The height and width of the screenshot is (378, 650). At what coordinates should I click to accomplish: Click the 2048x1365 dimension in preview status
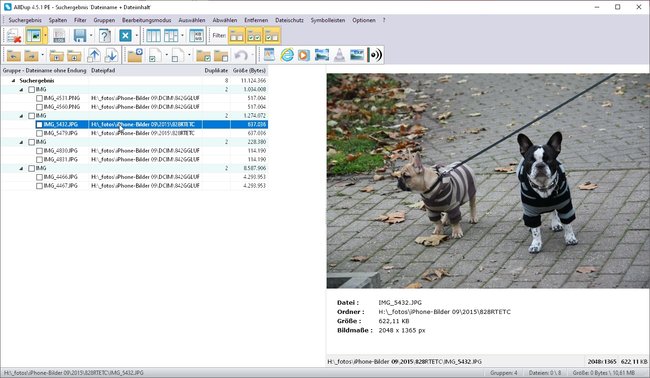(601, 361)
